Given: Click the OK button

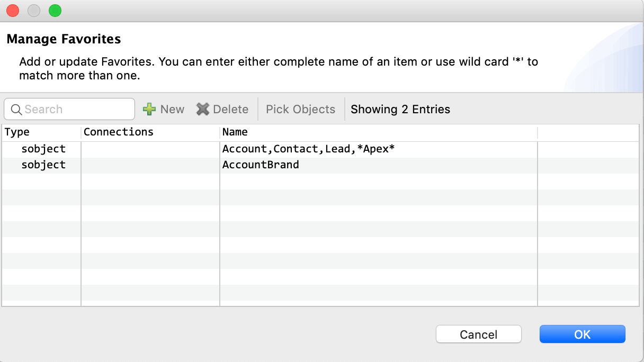Looking at the screenshot, I should pos(583,334).
